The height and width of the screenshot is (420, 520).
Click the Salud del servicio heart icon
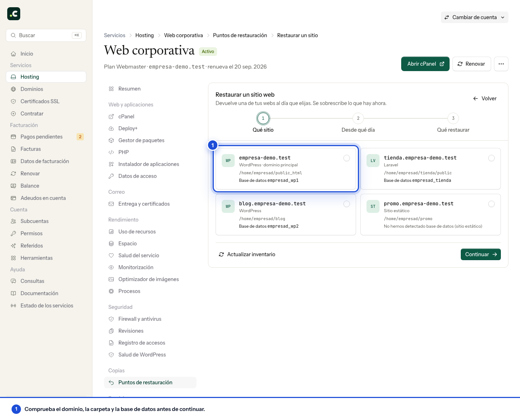[111, 255]
